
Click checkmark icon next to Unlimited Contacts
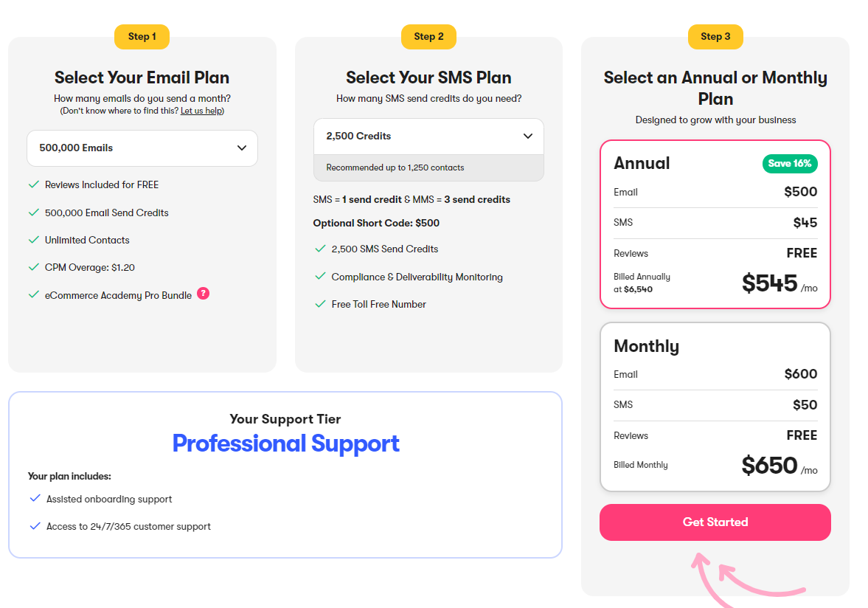tap(33, 240)
